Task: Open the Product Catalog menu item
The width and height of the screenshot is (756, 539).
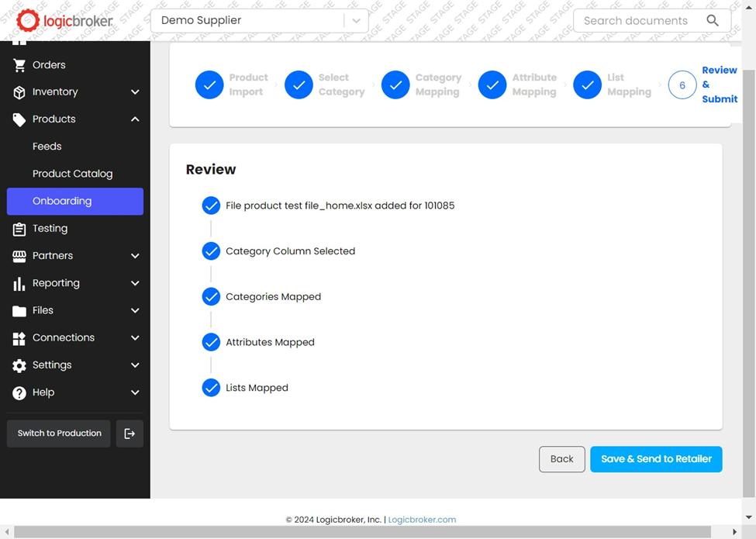Action: 73,174
